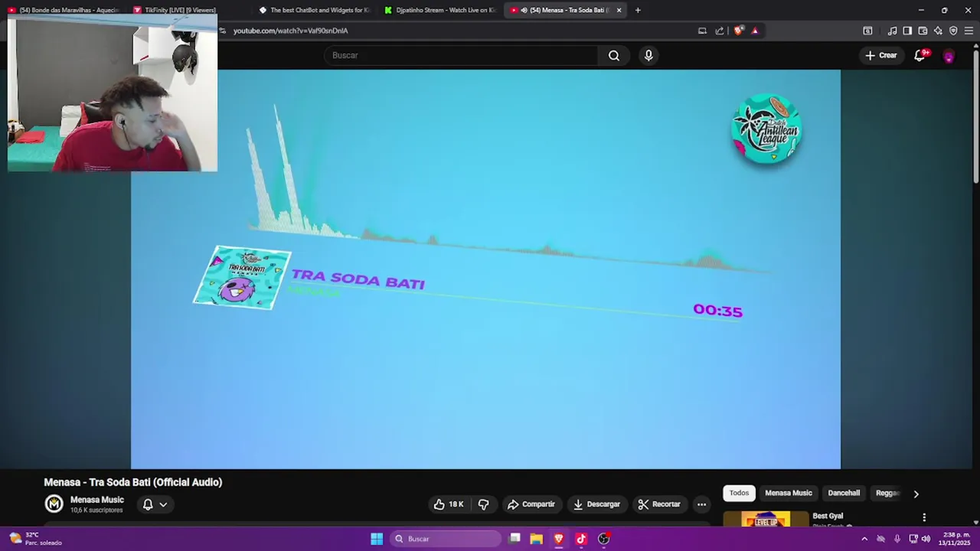Screen dimensions: 980x551
Task: Open a new browser tab with plus
Action: click(638, 10)
